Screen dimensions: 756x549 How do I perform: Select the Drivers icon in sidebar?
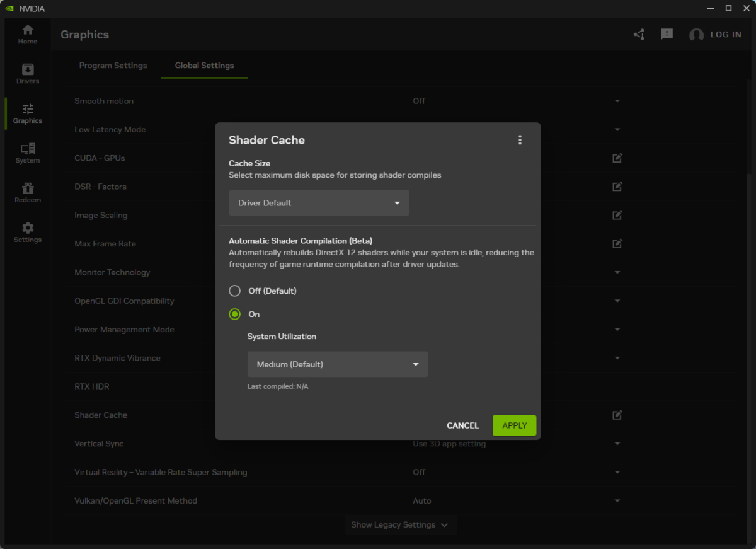[x=27, y=72]
